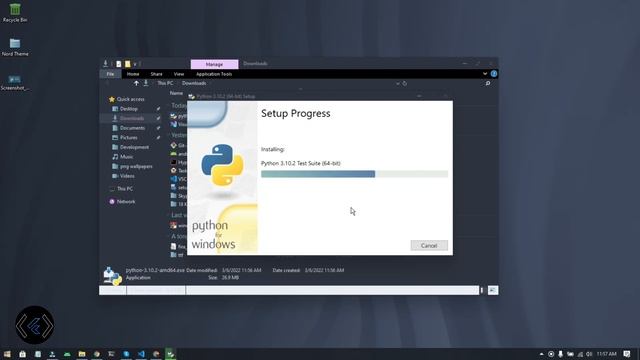Select the Nord Theme desktop folder
This screenshot has height=360, width=640.
click(x=15, y=47)
